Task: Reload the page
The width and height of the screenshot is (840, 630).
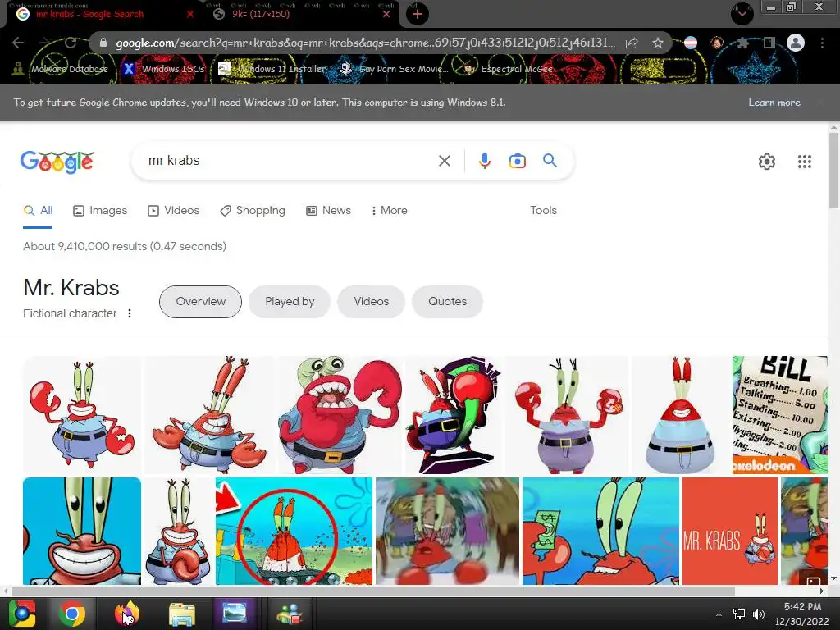Action: [x=71, y=43]
